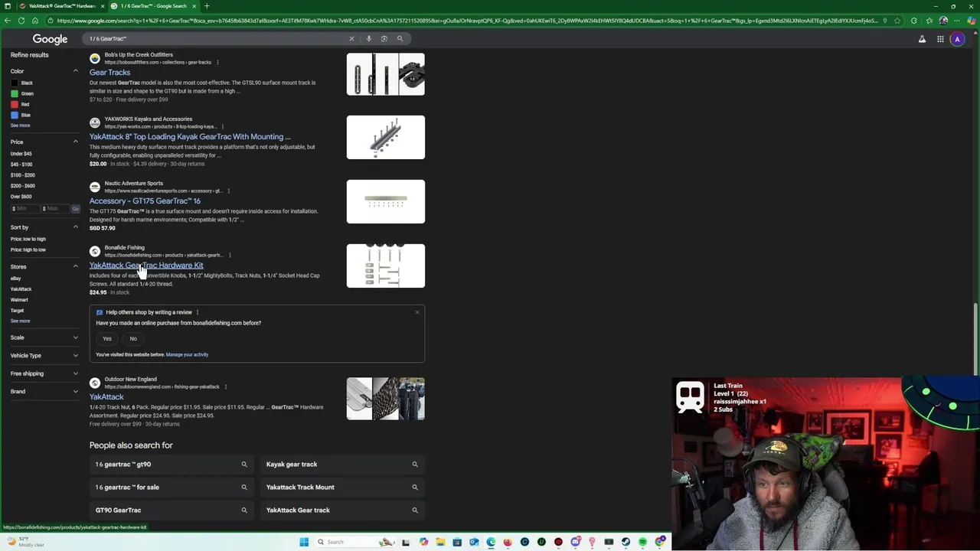Screen dimensions: 980x551
Task: Bookmark this page with the star icon
Action: (x=896, y=21)
